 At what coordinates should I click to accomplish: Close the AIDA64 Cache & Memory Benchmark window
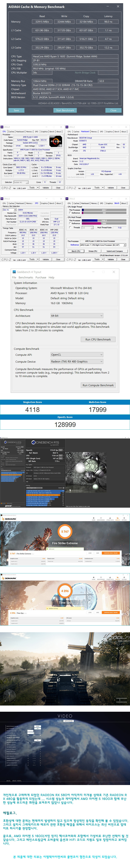pyautogui.click(x=118, y=6)
